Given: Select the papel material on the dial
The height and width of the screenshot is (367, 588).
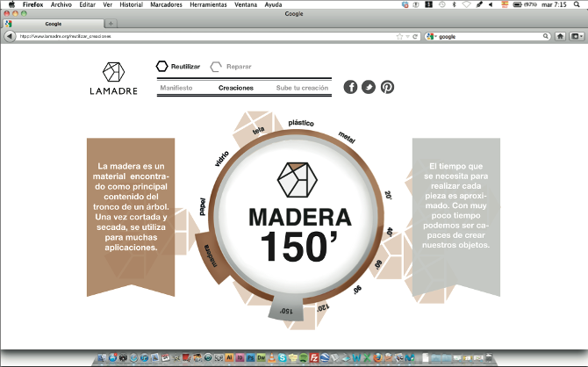Looking at the screenshot, I should coord(203,206).
